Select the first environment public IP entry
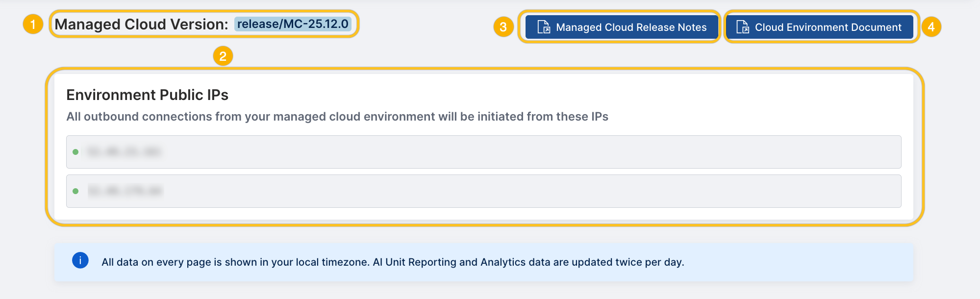The image size is (980, 299). [484, 151]
